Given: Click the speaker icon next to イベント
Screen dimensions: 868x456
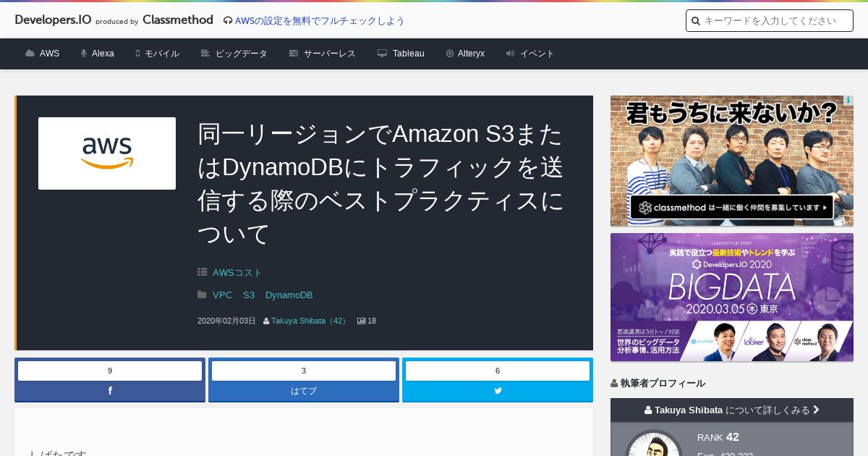Looking at the screenshot, I should [510, 54].
